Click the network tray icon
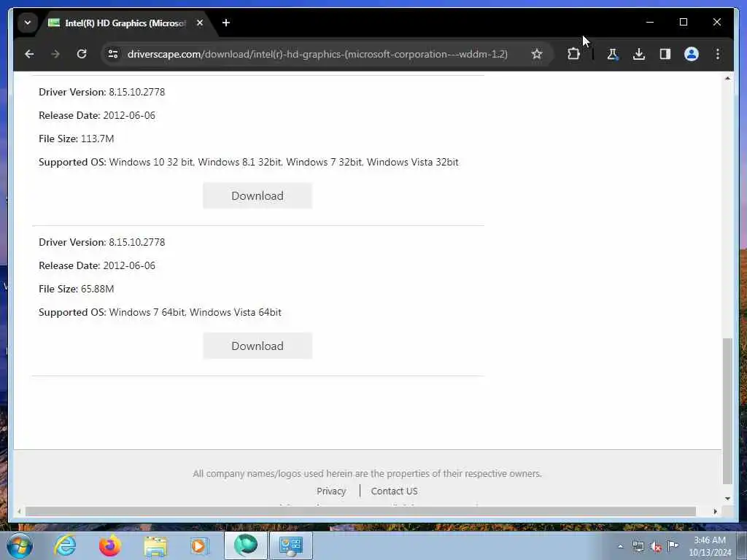 coord(638,547)
